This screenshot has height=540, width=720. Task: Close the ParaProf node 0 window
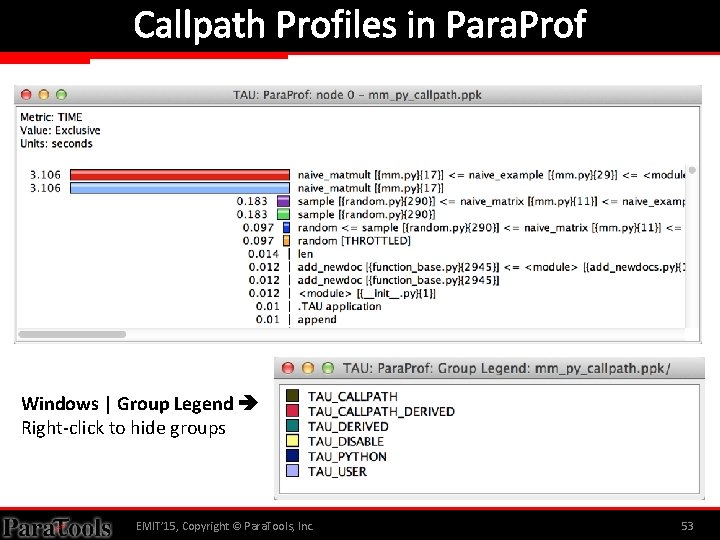pyautogui.click(x=26, y=95)
